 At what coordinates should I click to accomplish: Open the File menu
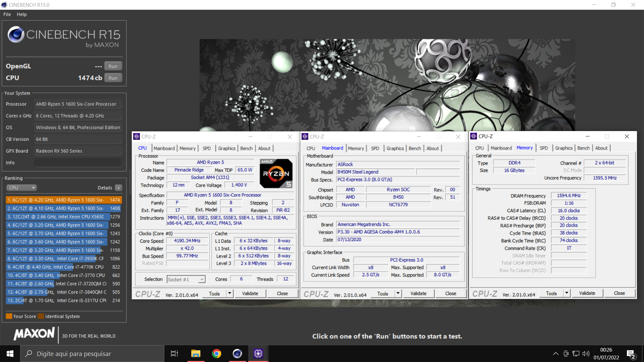tap(7, 14)
